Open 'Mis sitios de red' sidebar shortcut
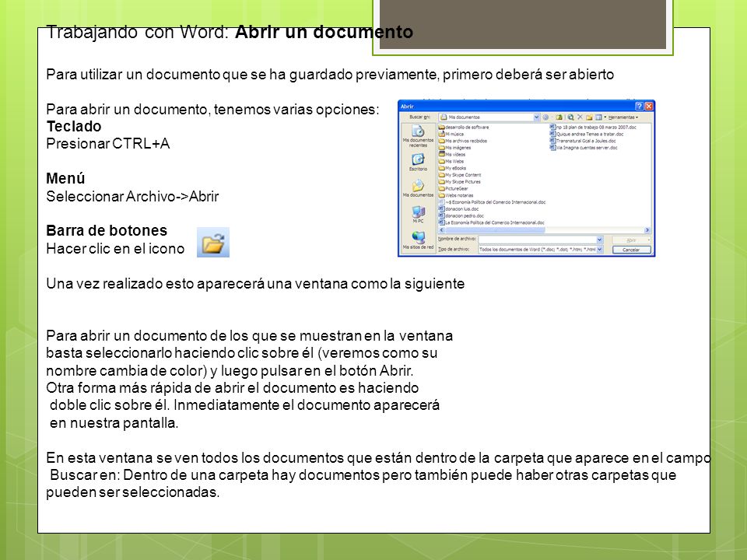 (x=418, y=240)
